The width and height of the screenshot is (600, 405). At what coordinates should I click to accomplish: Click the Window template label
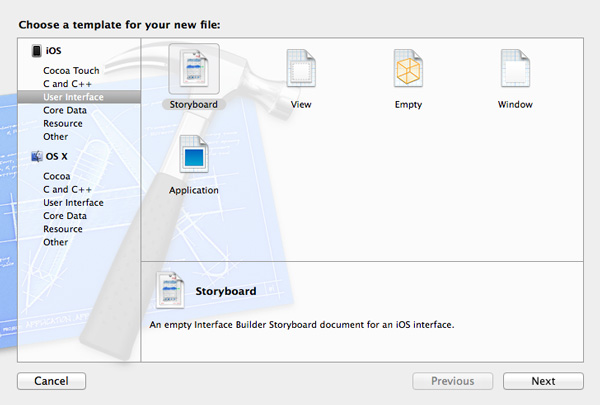click(x=515, y=105)
